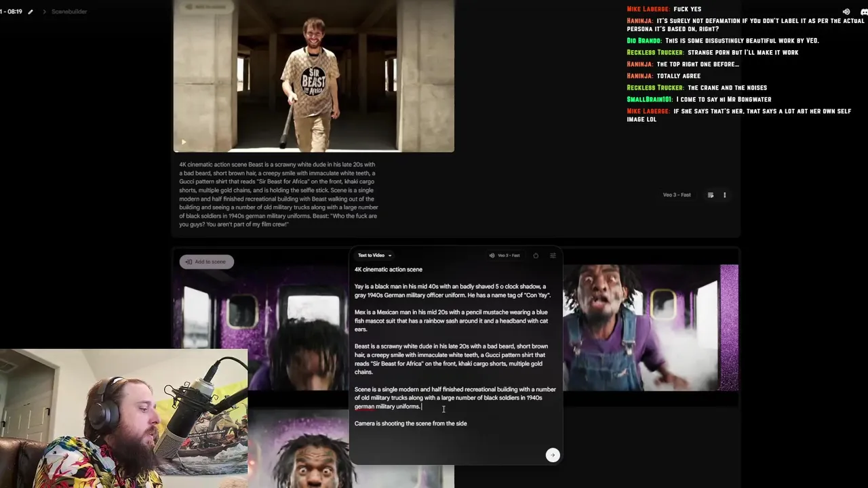Submit the prompt with the arrow button
The height and width of the screenshot is (488, 868).
tap(553, 455)
